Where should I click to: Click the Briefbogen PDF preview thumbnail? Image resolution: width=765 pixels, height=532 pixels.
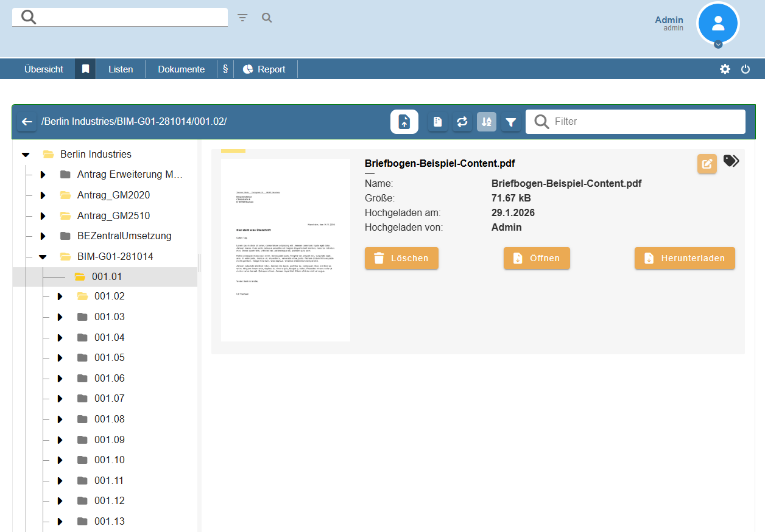tap(286, 250)
